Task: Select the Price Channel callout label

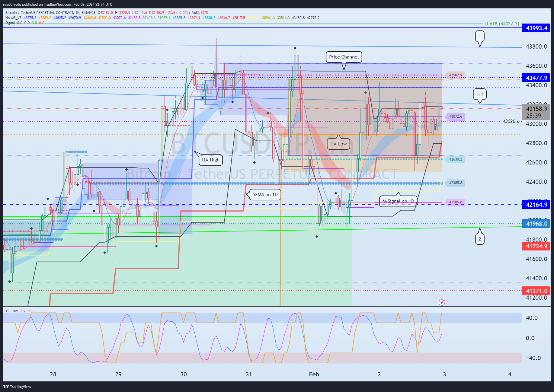Action: pos(344,57)
